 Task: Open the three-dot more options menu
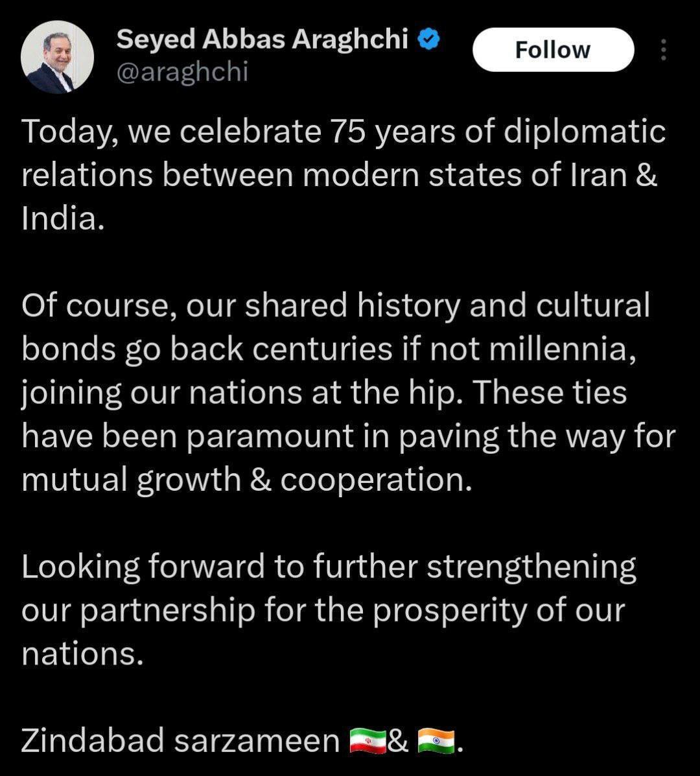[x=664, y=49]
